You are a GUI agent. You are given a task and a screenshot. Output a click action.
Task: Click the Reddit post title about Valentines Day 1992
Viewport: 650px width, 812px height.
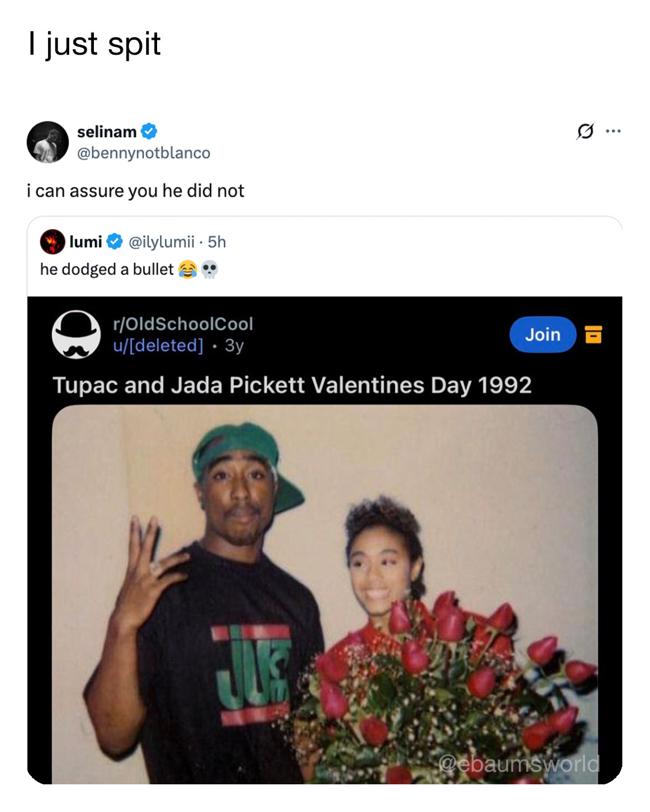pyautogui.click(x=293, y=384)
